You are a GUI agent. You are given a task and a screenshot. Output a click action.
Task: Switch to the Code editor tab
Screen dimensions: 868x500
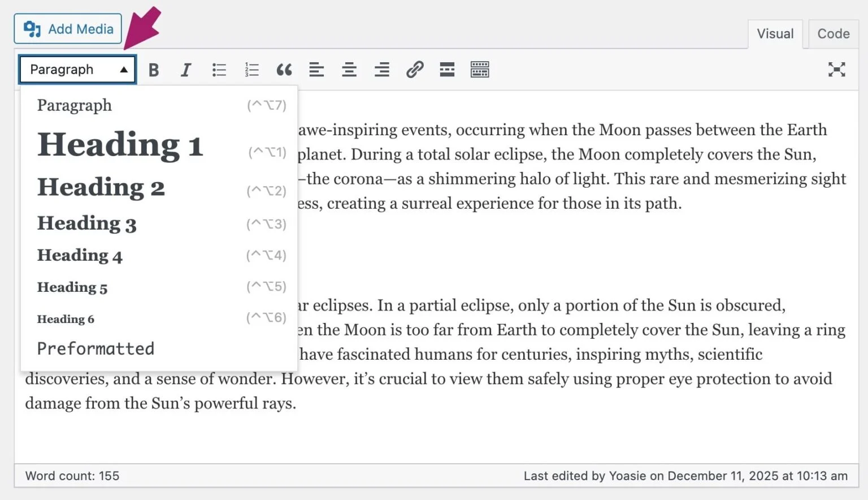tap(833, 33)
